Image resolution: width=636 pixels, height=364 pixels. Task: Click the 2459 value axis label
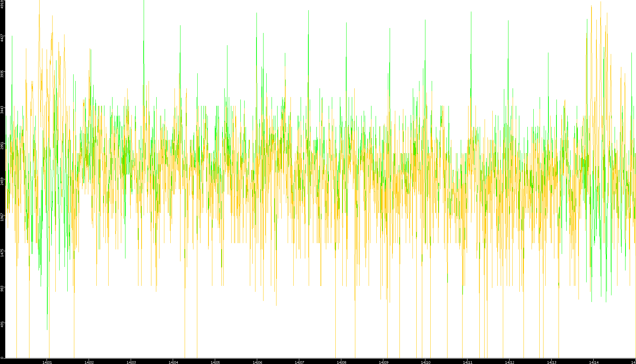(x=2, y=181)
